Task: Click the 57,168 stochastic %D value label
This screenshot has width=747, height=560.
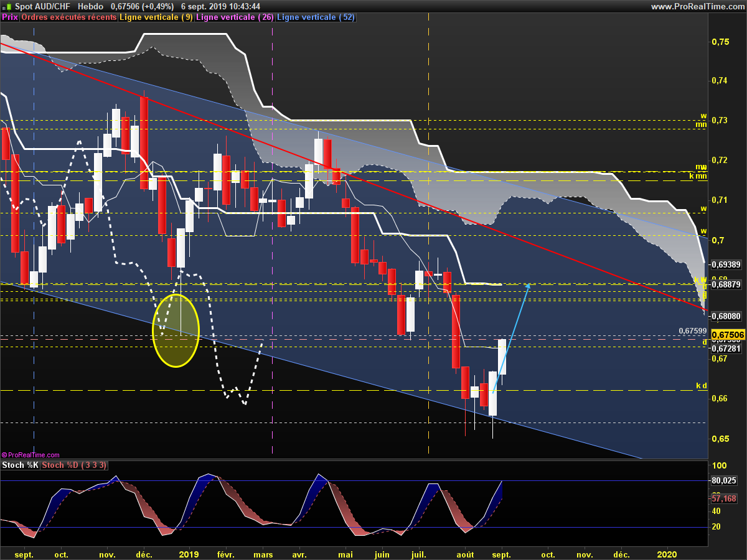Action: [x=724, y=498]
